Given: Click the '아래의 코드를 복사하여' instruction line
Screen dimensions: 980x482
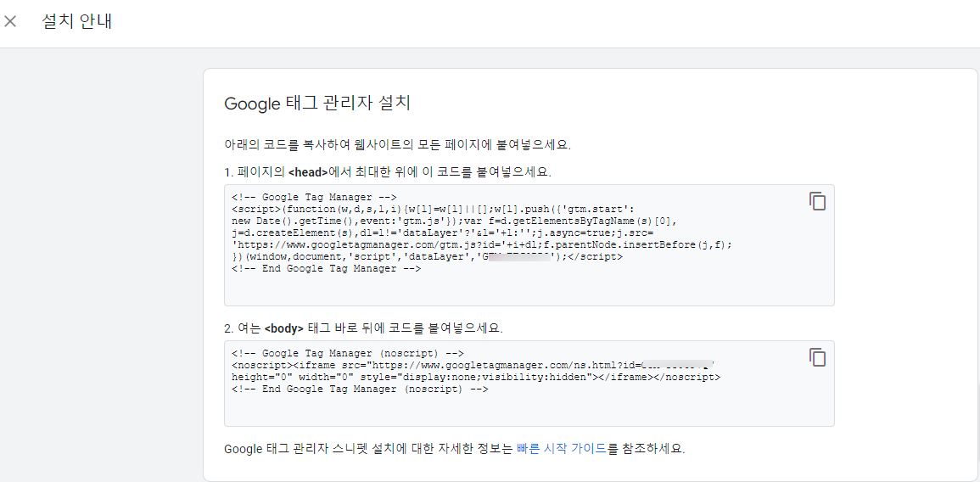Looking at the screenshot, I should [397, 144].
